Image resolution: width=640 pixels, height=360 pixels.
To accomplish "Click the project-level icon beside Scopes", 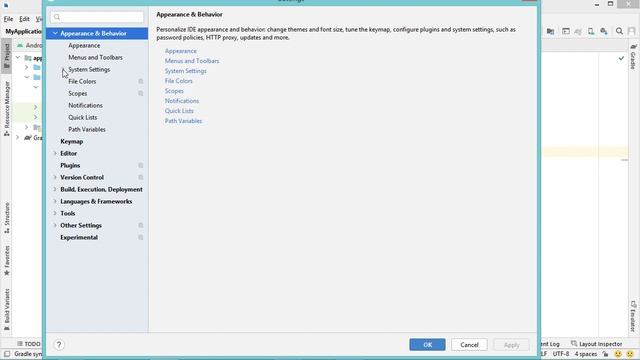I will [x=140, y=93].
